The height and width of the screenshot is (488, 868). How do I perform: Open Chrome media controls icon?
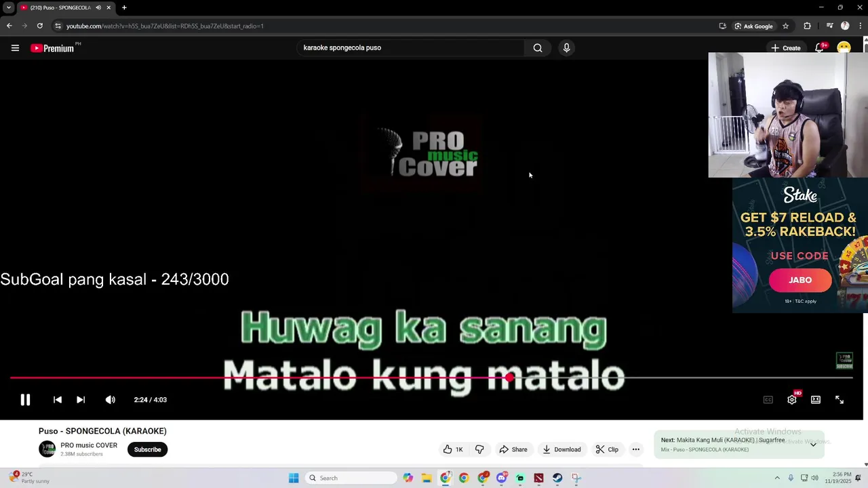point(829,26)
